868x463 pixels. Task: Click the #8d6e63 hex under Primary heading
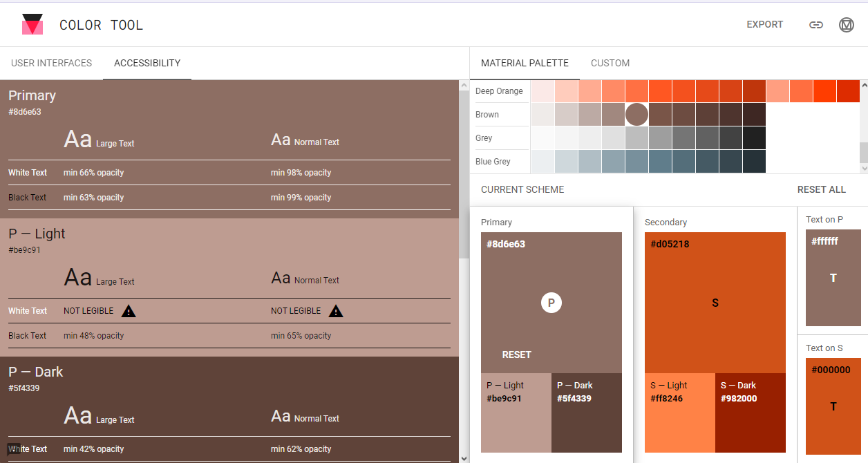tap(25, 112)
